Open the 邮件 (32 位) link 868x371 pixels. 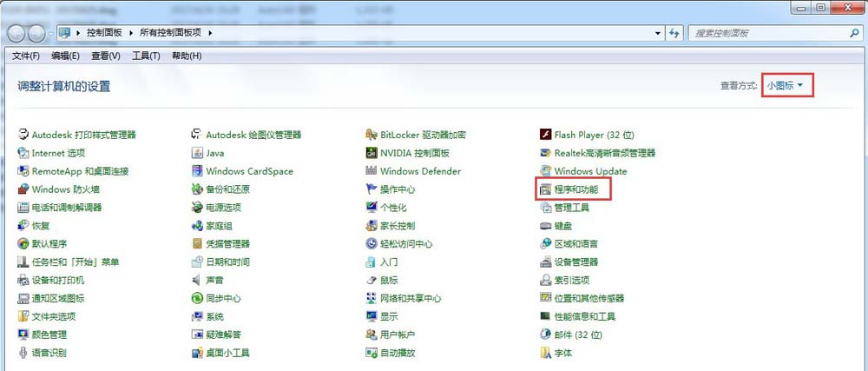pos(578,335)
